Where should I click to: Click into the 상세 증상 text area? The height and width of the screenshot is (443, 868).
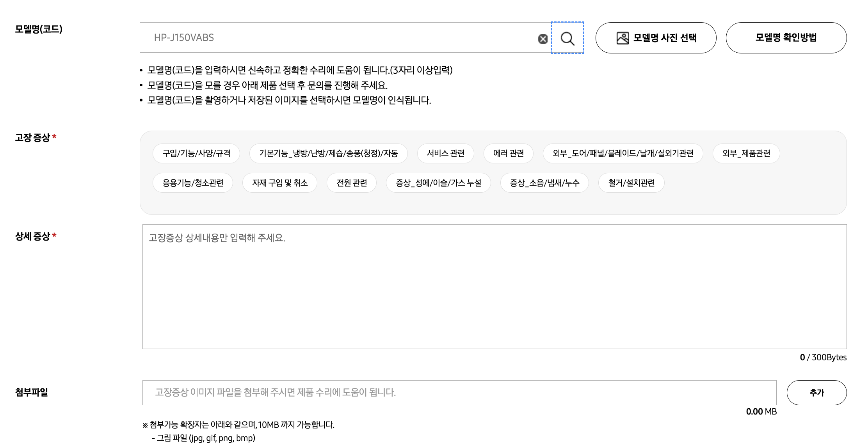(494, 287)
